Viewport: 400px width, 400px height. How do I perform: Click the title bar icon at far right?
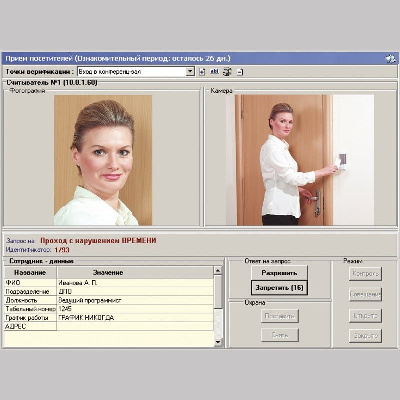[x=390, y=59]
